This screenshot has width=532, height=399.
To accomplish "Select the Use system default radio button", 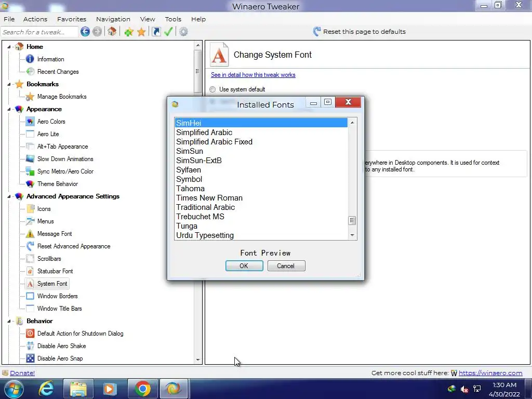I will [x=212, y=89].
